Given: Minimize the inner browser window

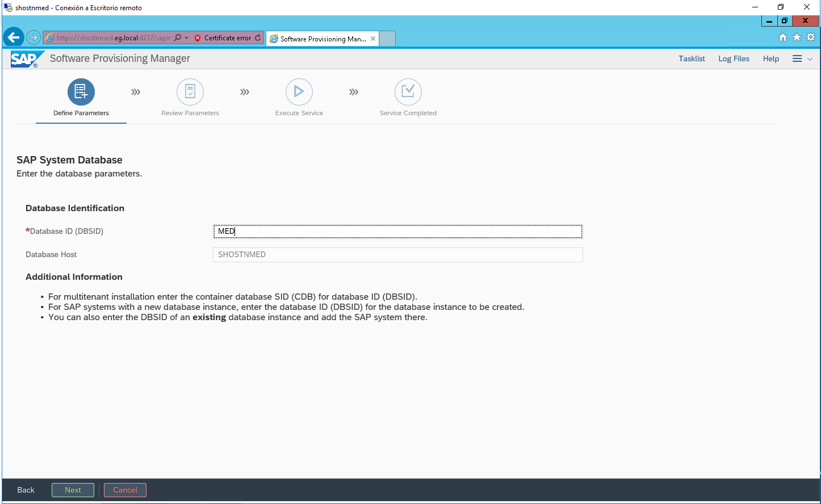Looking at the screenshot, I should pyautogui.click(x=769, y=21).
